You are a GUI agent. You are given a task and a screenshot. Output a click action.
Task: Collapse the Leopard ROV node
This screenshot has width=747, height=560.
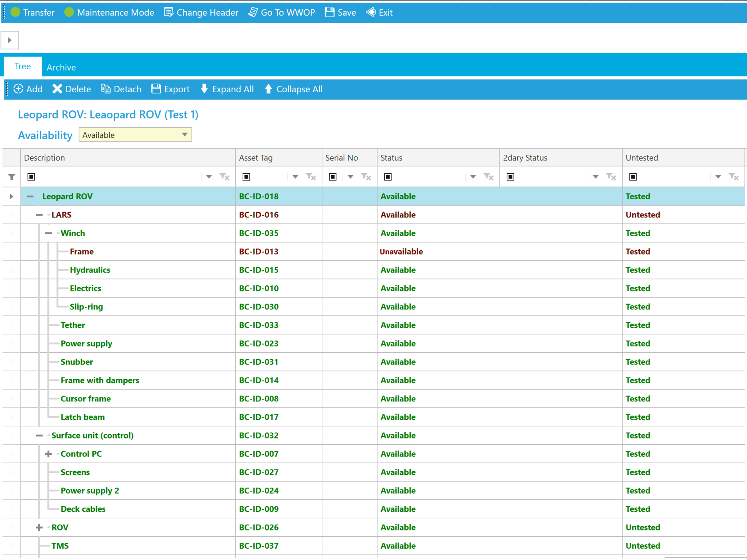(x=30, y=197)
